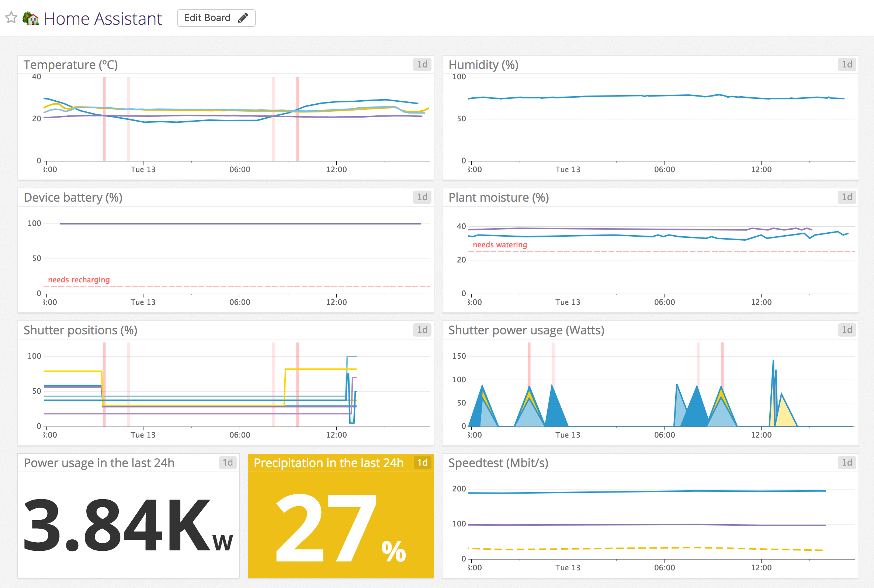Screen dimensions: 874x588
Task: Select the Power usage in the last 24h title
Action: pyautogui.click(x=99, y=463)
